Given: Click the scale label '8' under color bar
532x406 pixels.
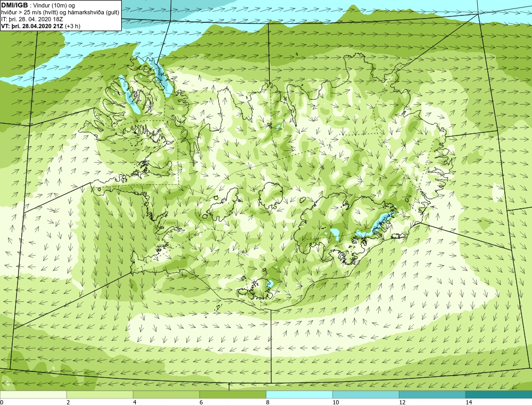Looking at the screenshot, I should click(x=268, y=402).
